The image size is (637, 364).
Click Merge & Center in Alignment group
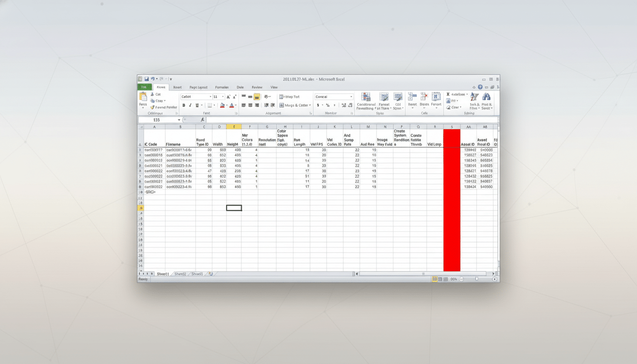(295, 105)
